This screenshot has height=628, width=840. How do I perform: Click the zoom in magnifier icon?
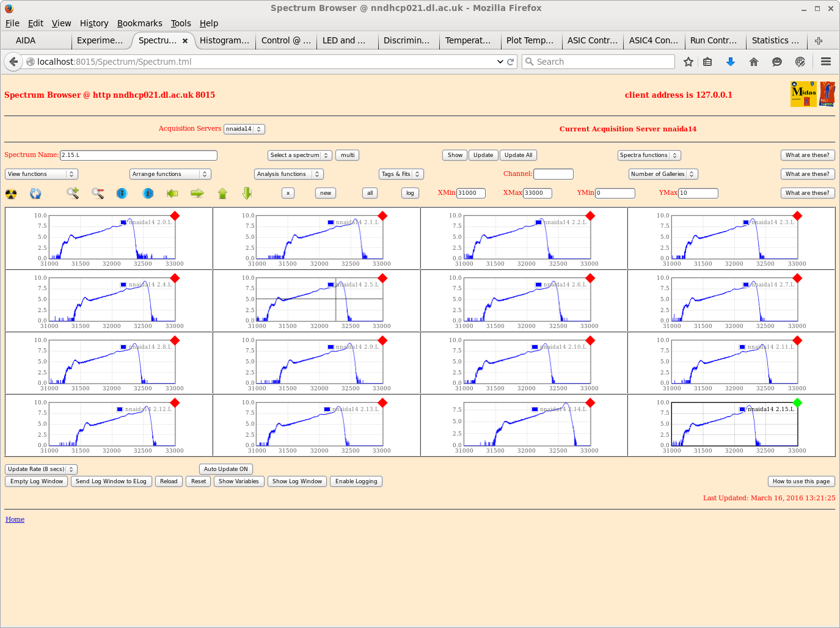[x=73, y=194]
